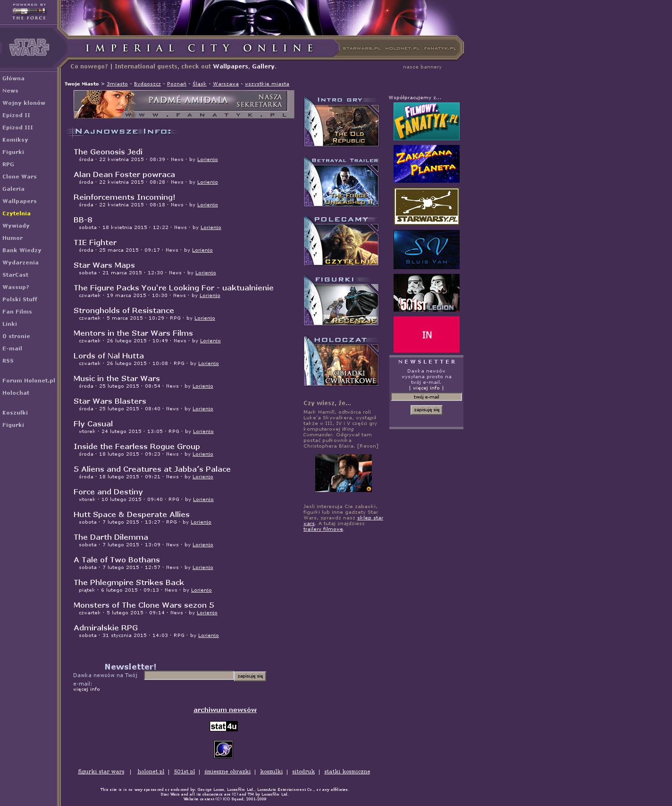Screen dimensions: 672x806
Task: Click the Star Wars logo in sidebar
Action: pyautogui.click(x=29, y=47)
